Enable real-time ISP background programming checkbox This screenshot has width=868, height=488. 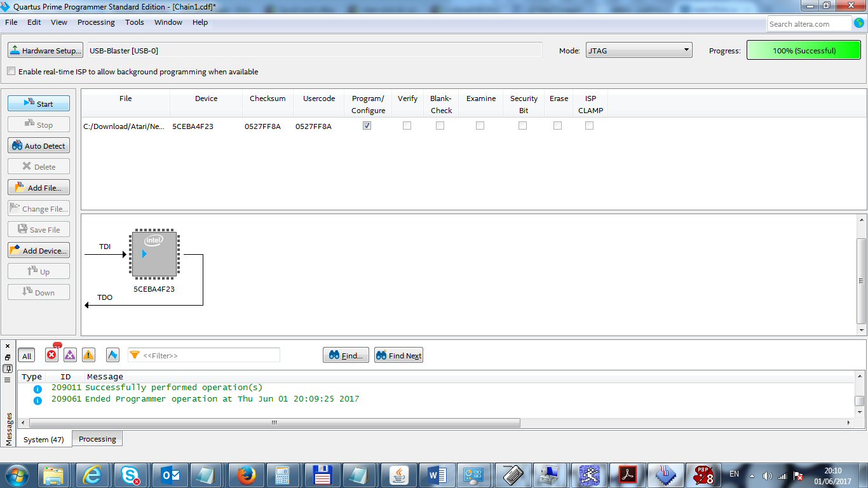coord(11,71)
